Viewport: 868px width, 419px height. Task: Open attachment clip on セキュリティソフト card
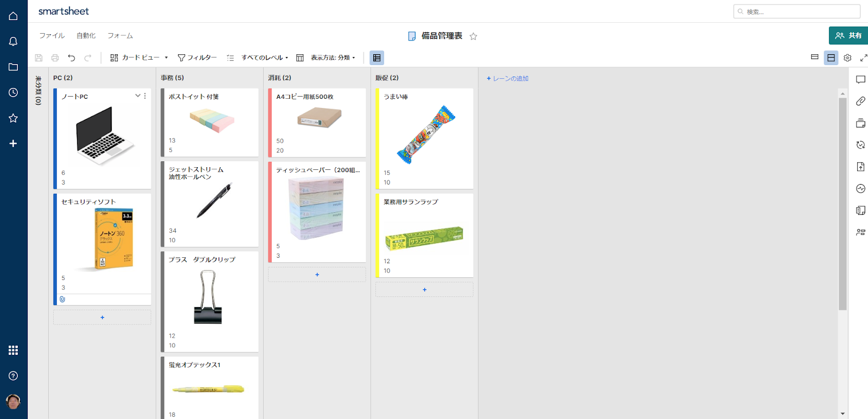click(x=62, y=299)
